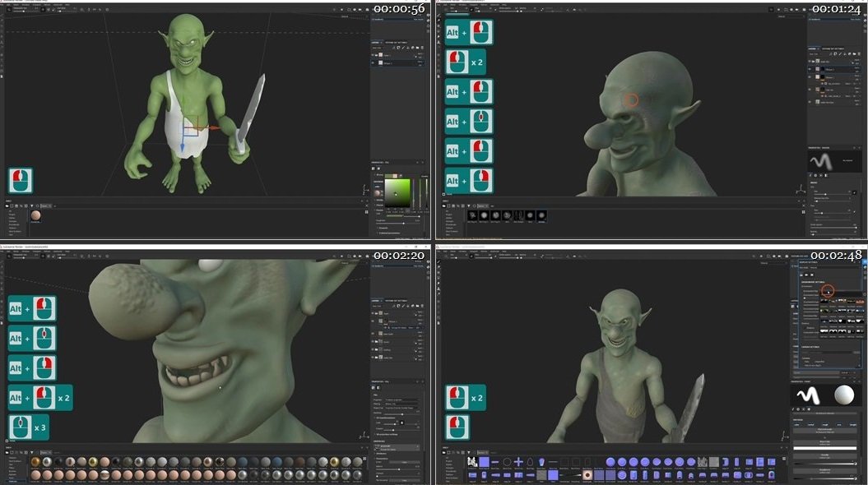Viewport: 868px width, 485px height.
Task: Toggle the color channel button in 00:02:48 properties
Action: coord(796,425)
